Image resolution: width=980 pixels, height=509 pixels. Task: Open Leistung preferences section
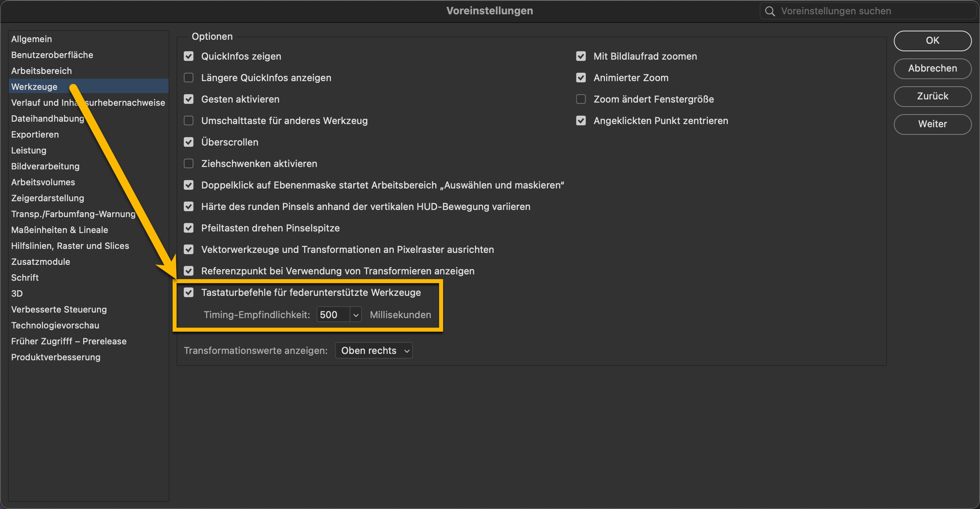pos(29,150)
